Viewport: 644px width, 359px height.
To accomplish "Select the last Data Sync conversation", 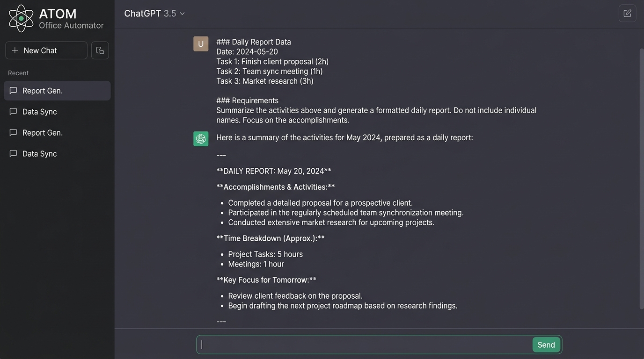I will [x=40, y=154].
